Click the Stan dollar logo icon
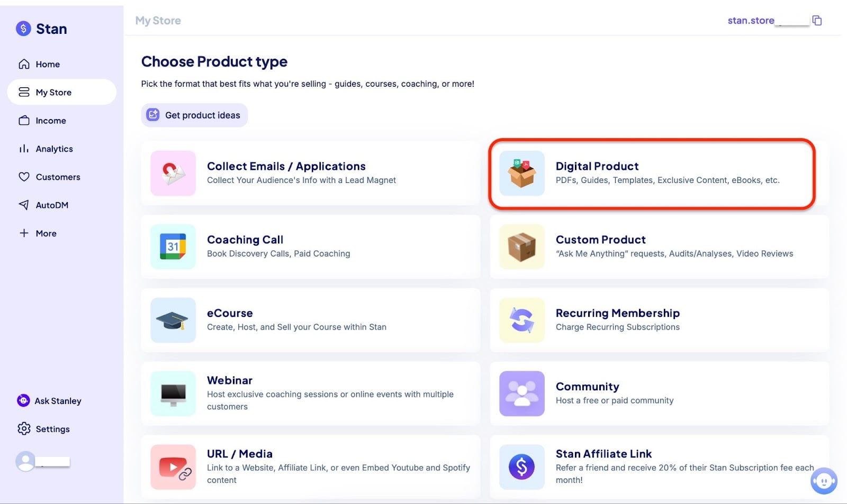The height and width of the screenshot is (504, 847). [x=23, y=29]
